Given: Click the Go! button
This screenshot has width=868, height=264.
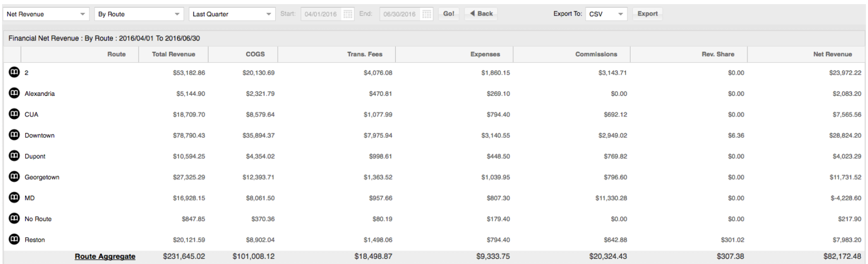Looking at the screenshot, I should [448, 14].
